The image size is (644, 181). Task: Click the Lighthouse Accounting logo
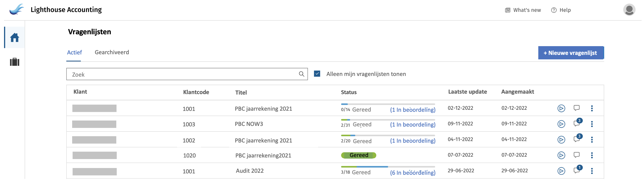17,9
